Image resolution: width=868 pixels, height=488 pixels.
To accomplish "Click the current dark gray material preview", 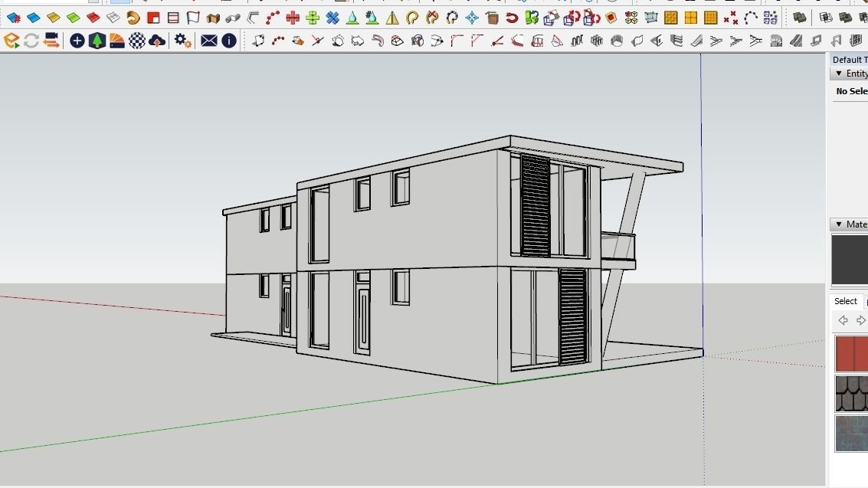I will point(850,260).
